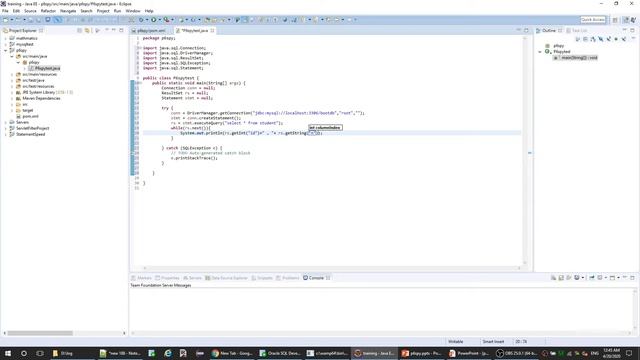Maximize the editor area

(527, 30)
